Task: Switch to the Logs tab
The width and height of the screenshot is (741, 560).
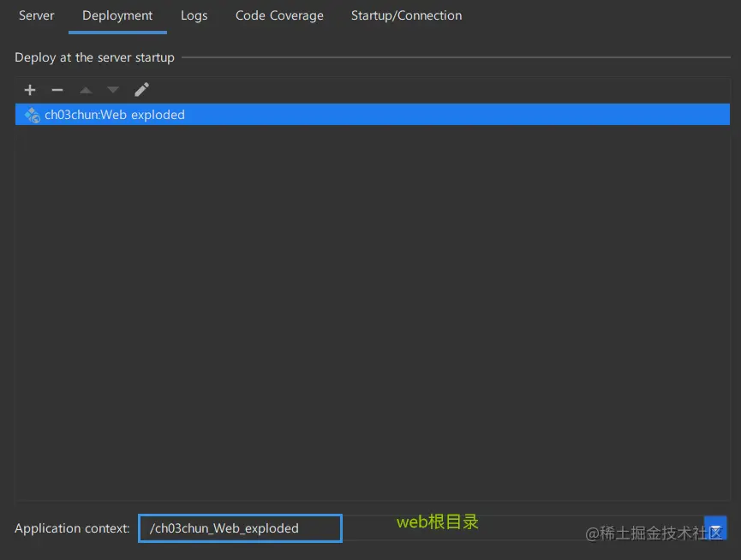Action: [194, 15]
